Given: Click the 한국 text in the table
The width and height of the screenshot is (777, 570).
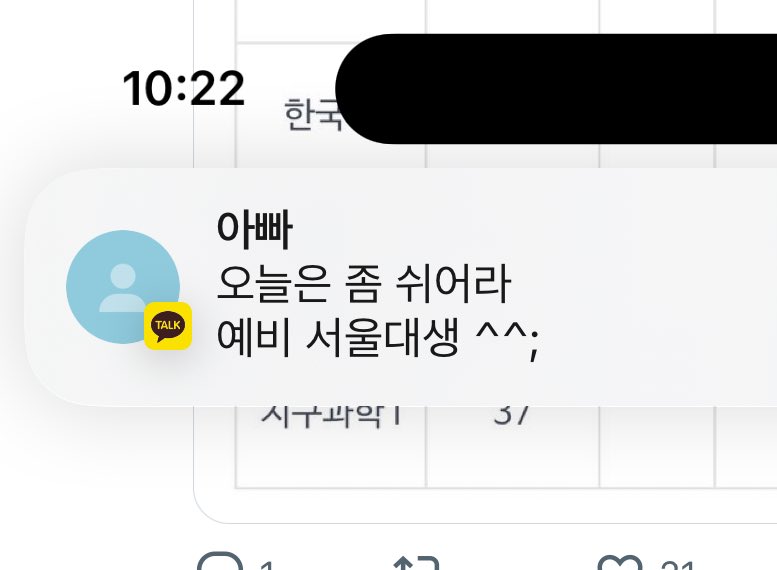Looking at the screenshot, I should point(313,115).
